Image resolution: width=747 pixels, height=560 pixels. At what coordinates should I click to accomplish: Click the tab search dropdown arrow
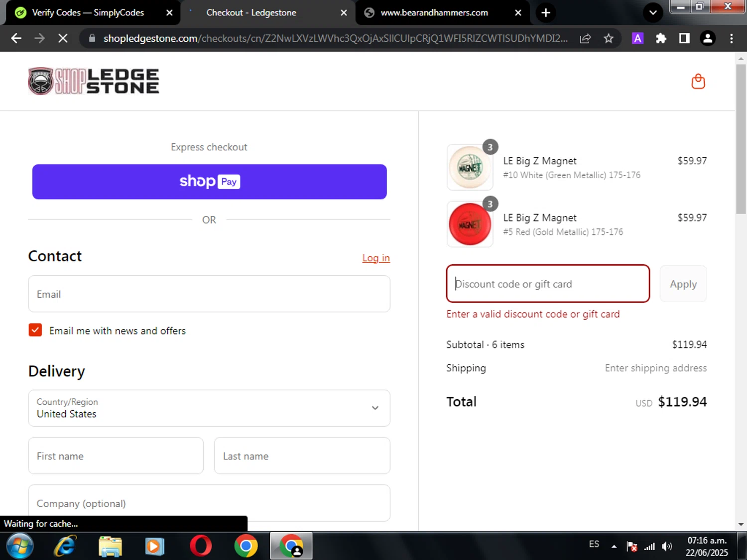pos(653,12)
